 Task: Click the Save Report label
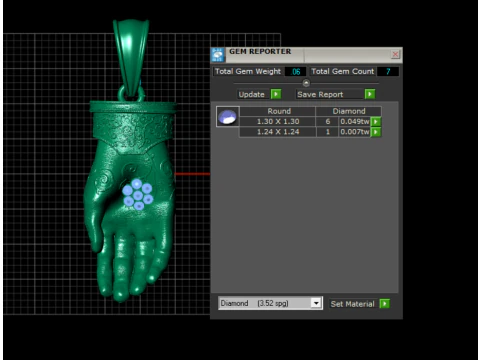(320, 94)
